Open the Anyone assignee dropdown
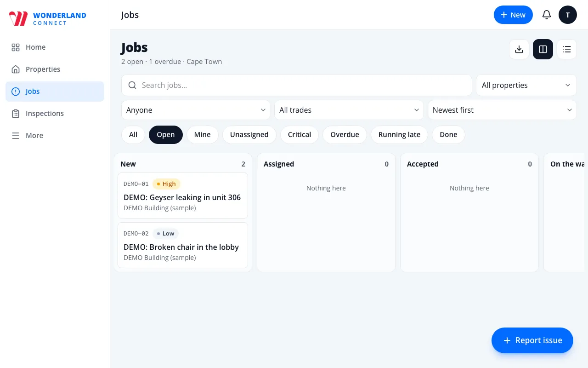 (196, 110)
